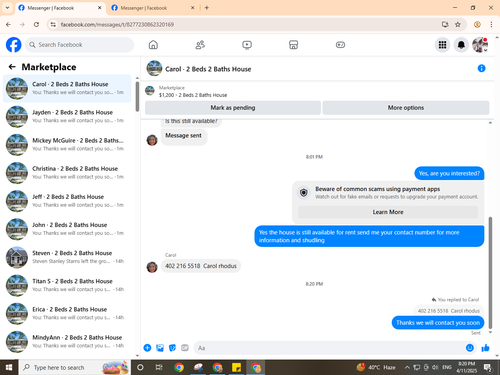This screenshot has width=500, height=375.
Task: Open the Video (Watch) icon
Action: [x=247, y=45]
